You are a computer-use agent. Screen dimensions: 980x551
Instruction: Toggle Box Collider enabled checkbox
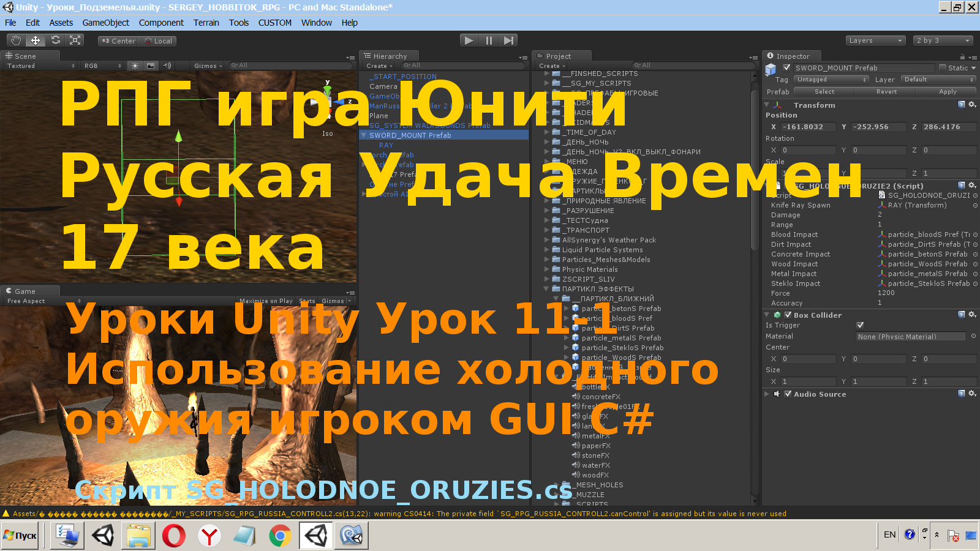788,315
